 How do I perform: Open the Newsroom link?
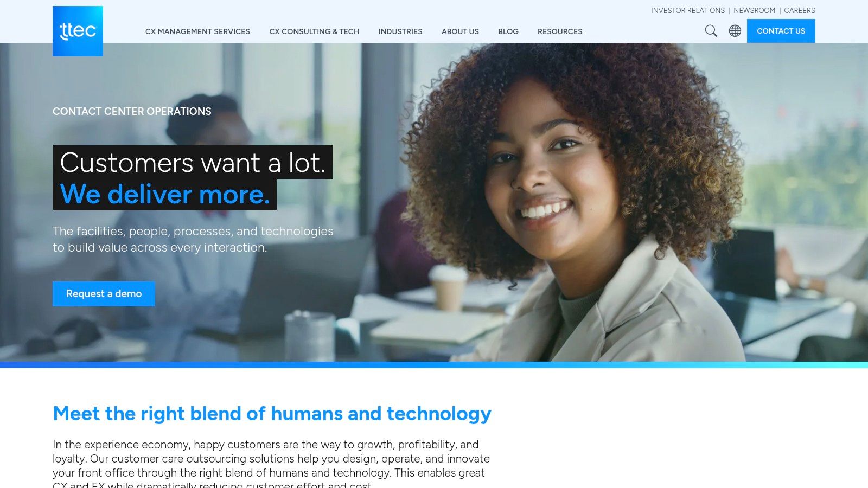pyautogui.click(x=754, y=10)
